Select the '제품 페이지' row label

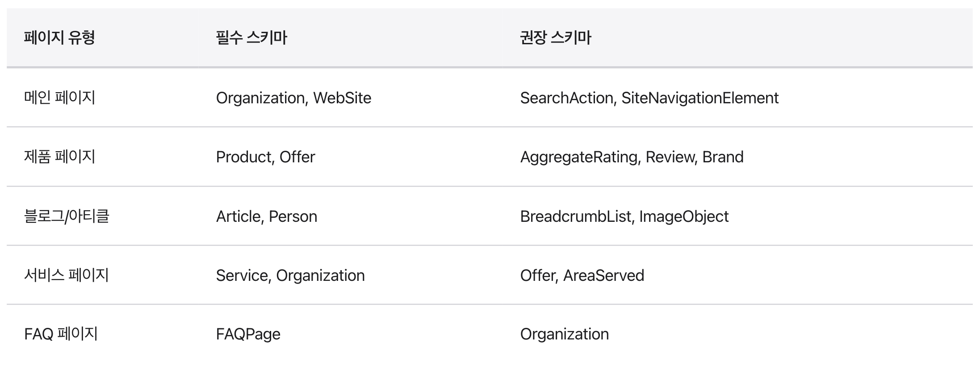(x=59, y=157)
